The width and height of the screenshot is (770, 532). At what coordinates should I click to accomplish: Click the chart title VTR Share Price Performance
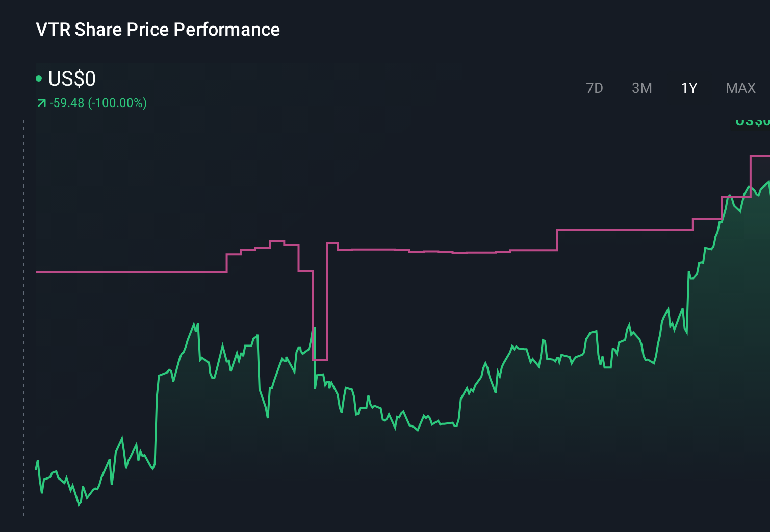click(x=157, y=30)
